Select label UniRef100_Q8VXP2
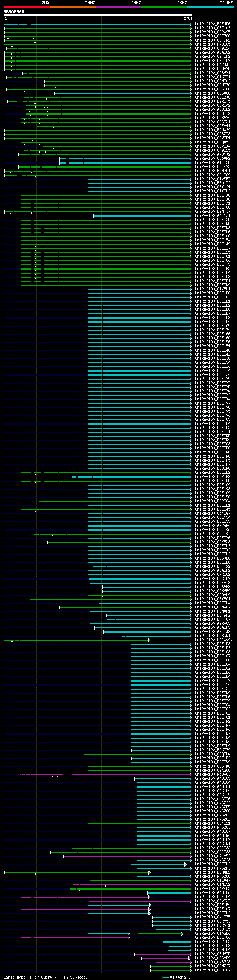The height and width of the screenshot is (980, 237). (x=213, y=477)
